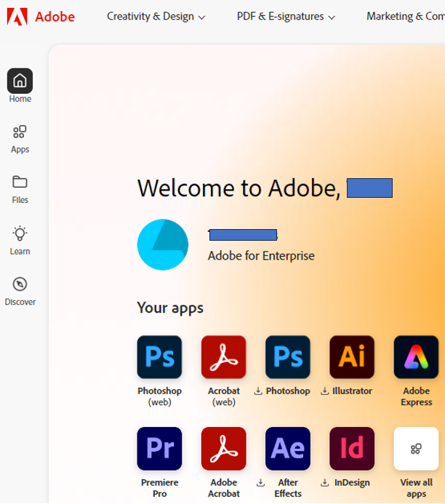Click the Photoshop desktop app icon
The width and height of the screenshot is (445, 504).
coord(288,357)
